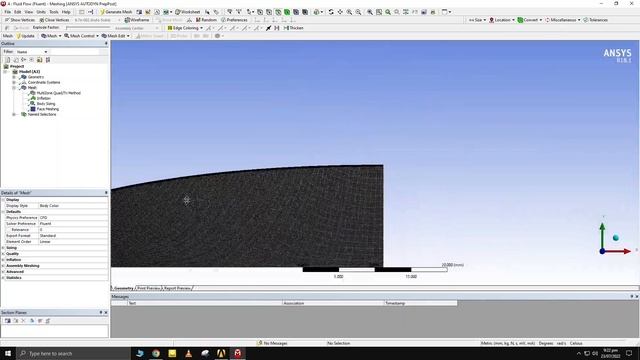Click the Random colors button

[x=206, y=20]
